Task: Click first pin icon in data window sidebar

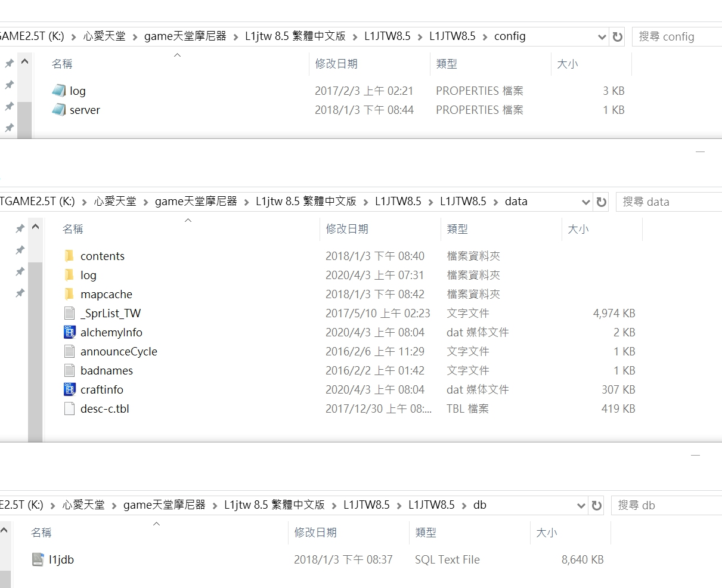Action: [20, 228]
